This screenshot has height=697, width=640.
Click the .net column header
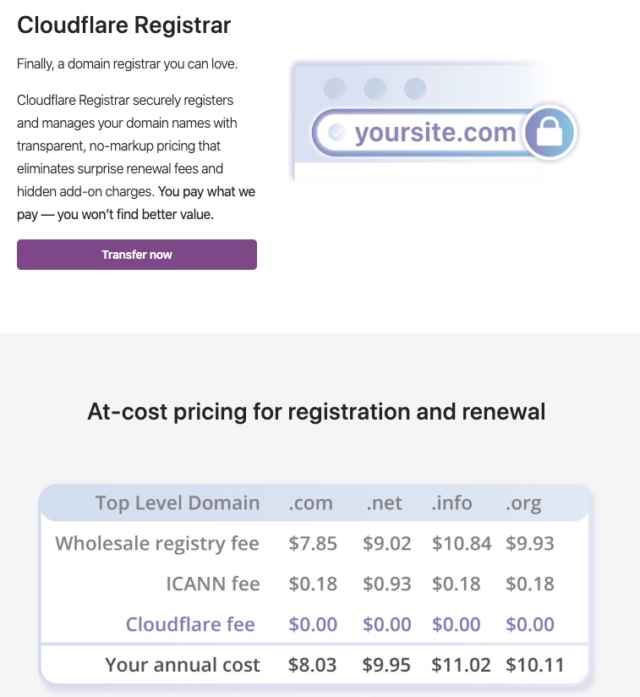tap(384, 503)
